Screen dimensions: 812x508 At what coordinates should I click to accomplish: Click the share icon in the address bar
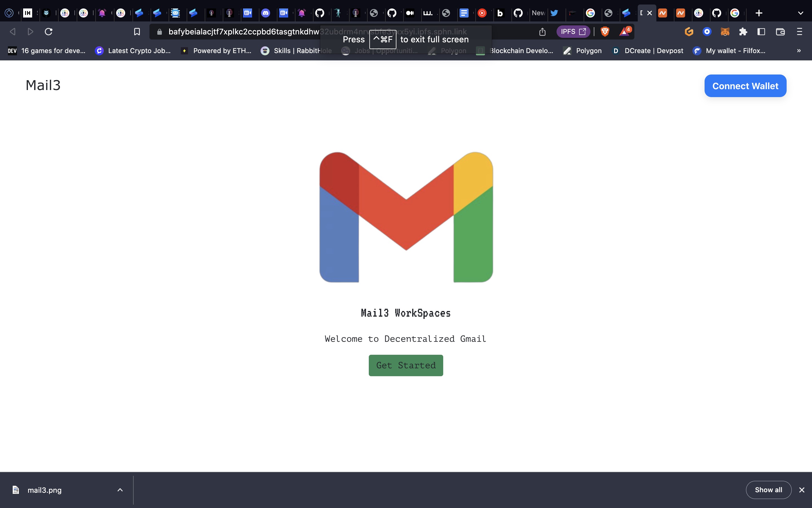click(x=542, y=32)
